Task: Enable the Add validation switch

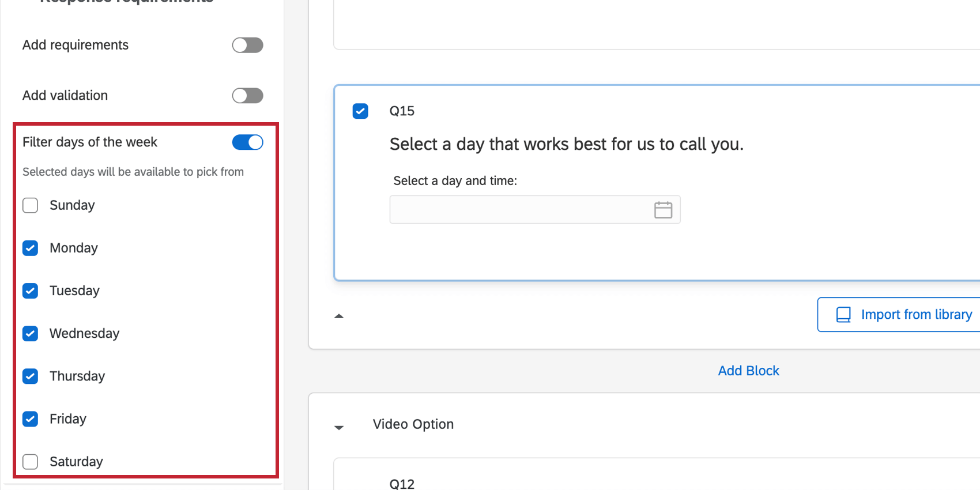Action: (247, 96)
